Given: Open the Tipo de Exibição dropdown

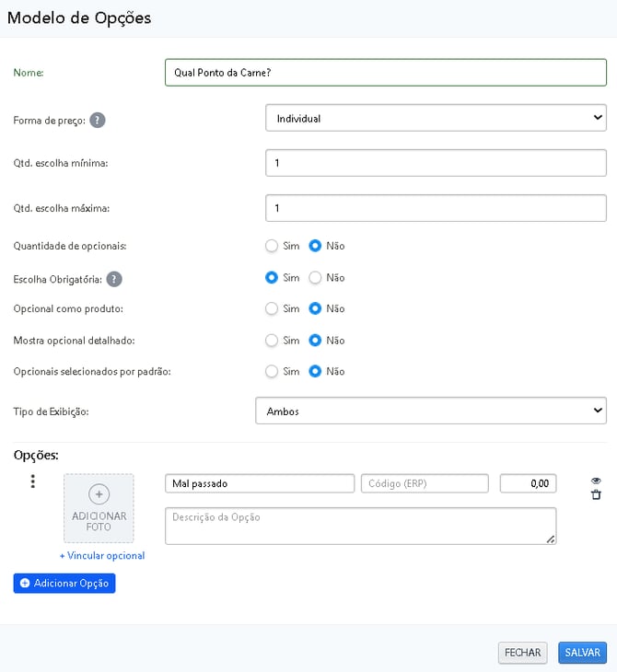Looking at the screenshot, I should point(430,411).
